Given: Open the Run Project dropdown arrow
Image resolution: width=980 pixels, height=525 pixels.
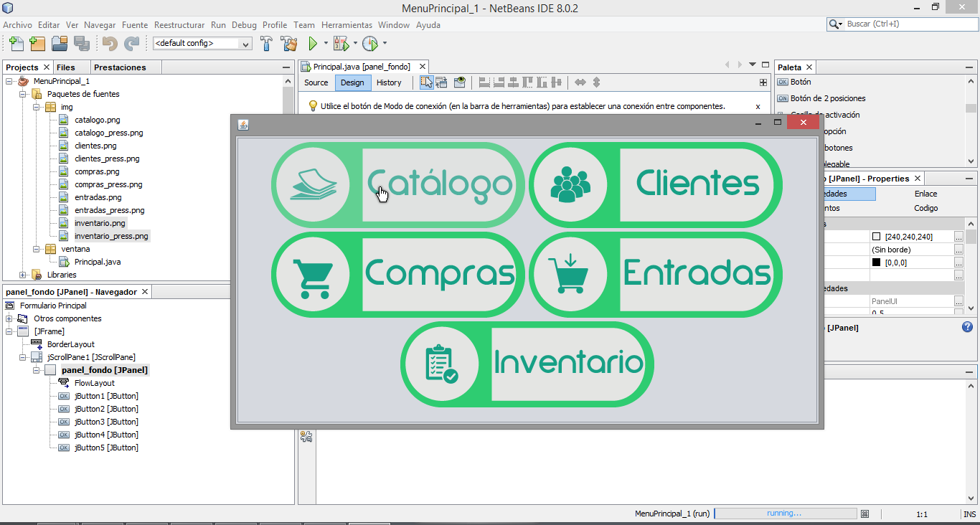Looking at the screenshot, I should click(x=326, y=43).
